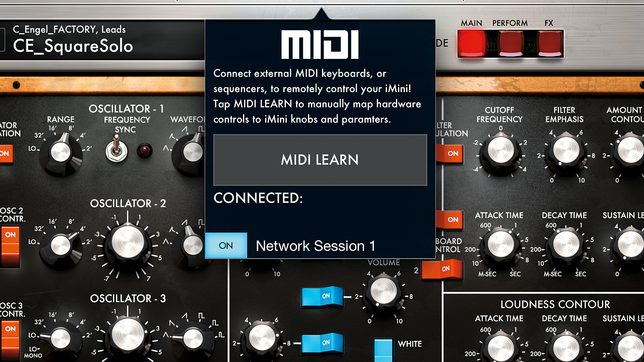
Task: Toggle Oscillator Modulation orange ON switch
Action: pos(6,153)
